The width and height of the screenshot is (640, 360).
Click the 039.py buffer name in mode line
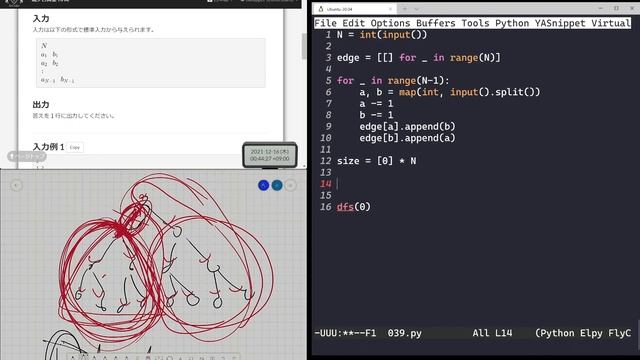[x=404, y=333]
